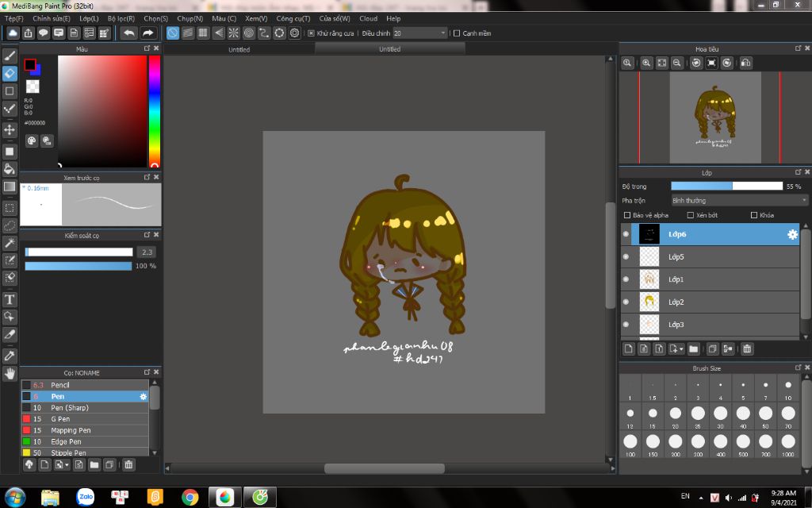
Task: Select the Text tool
Action: 10,299
